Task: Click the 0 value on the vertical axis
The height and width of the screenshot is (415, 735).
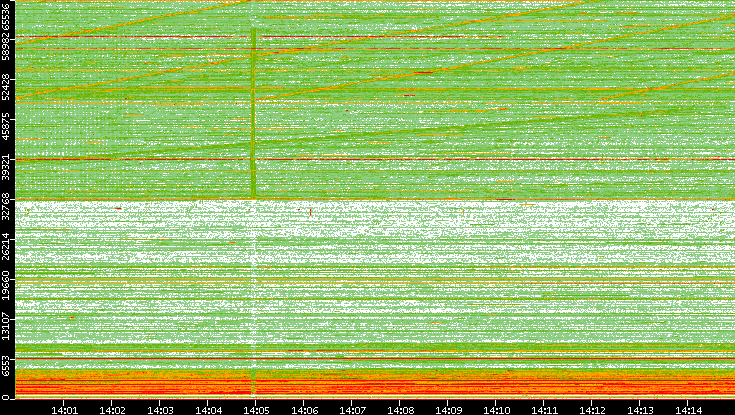Action: (x=5, y=398)
